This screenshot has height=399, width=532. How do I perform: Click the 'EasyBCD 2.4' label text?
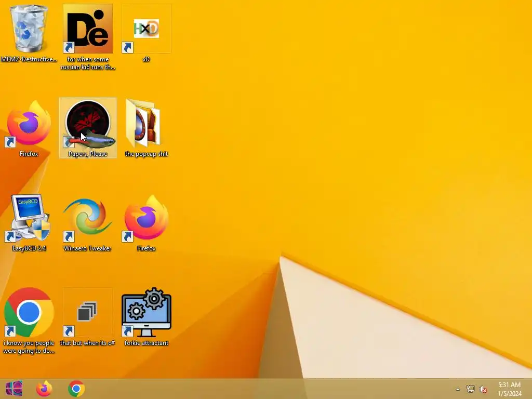(x=29, y=248)
